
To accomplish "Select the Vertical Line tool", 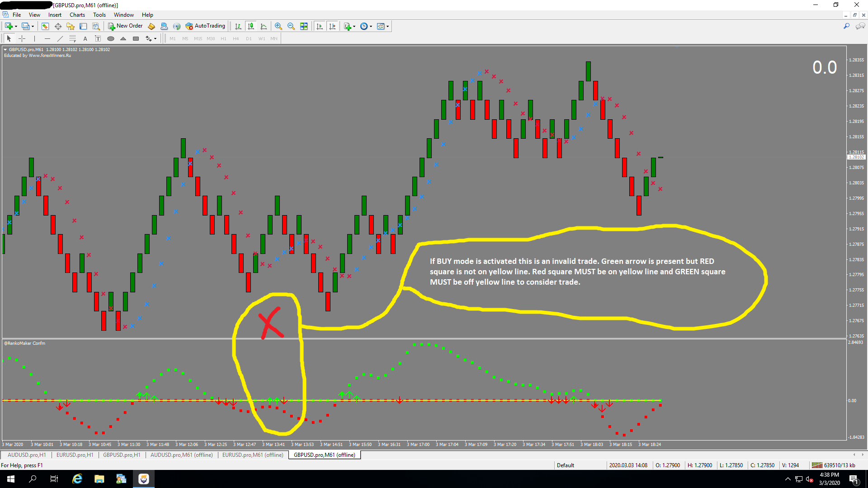I will coord(34,38).
